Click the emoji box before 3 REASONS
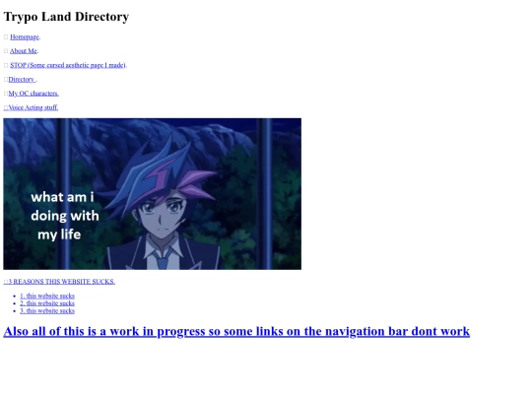532x399 pixels. coord(6,282)
